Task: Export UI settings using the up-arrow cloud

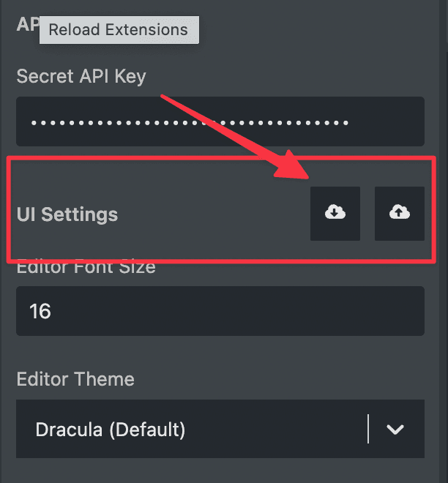Action: click(399, 213)
